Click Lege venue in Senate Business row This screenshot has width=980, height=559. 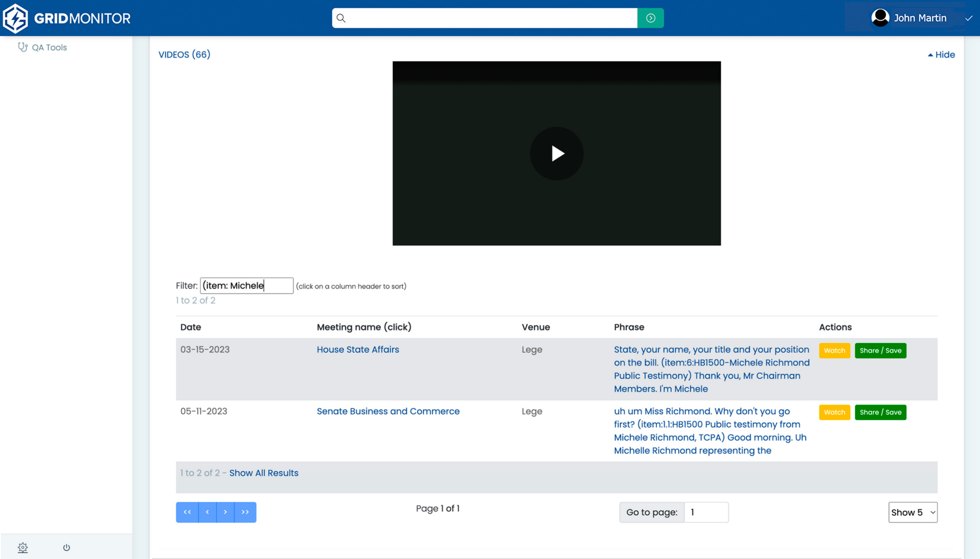[x=532, y=412]
